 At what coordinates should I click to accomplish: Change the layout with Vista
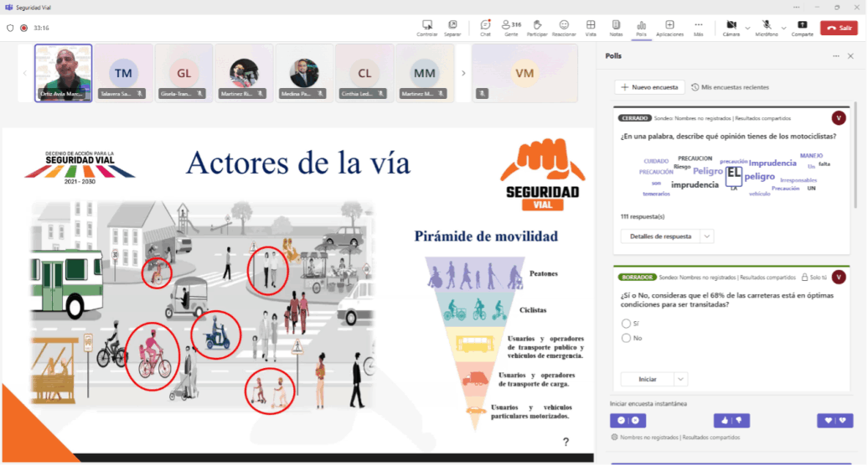591,28
